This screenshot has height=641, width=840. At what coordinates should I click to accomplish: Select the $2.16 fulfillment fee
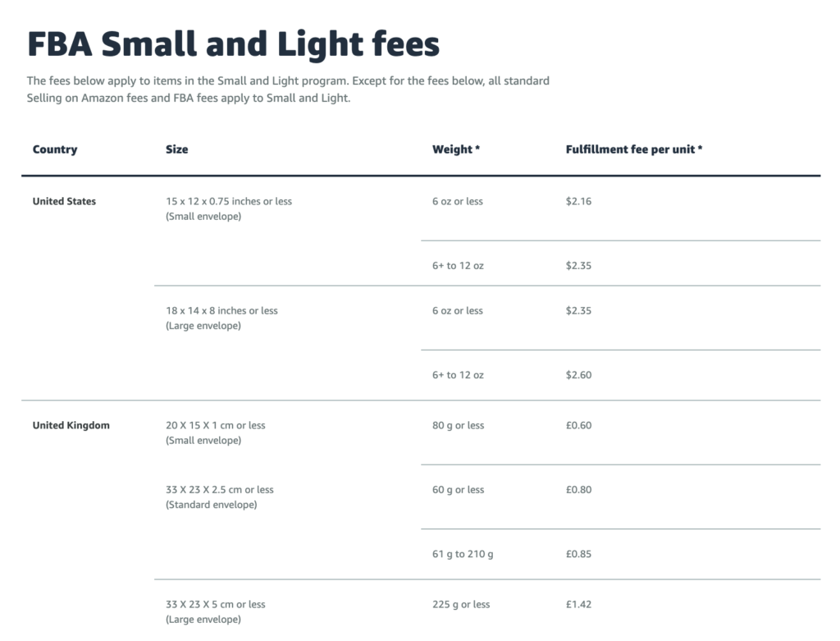[x=578, y=201]
